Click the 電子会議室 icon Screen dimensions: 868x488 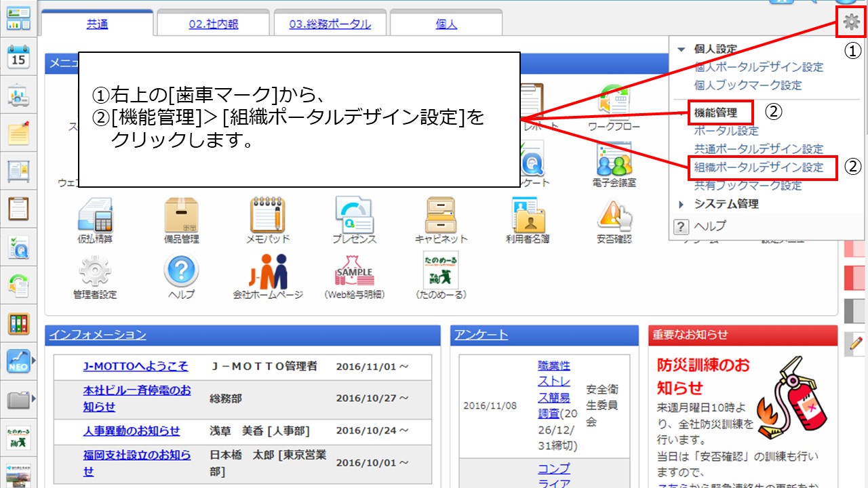(x=614, y=163)
